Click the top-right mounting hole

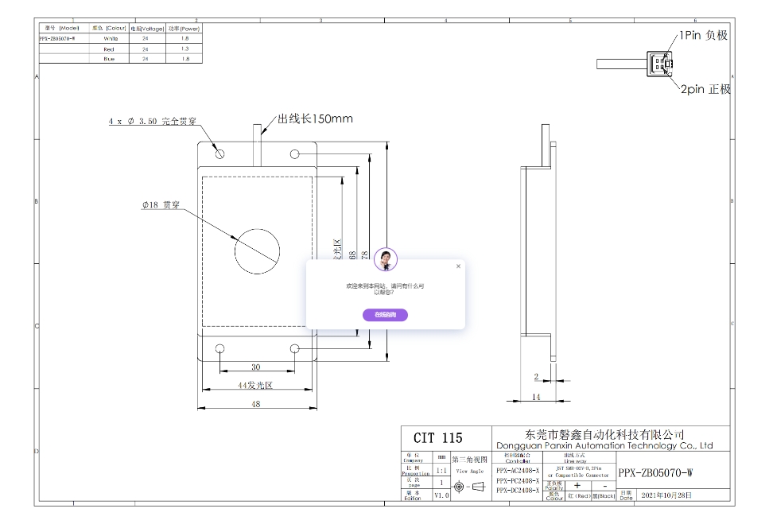click(x=295, y=153)
